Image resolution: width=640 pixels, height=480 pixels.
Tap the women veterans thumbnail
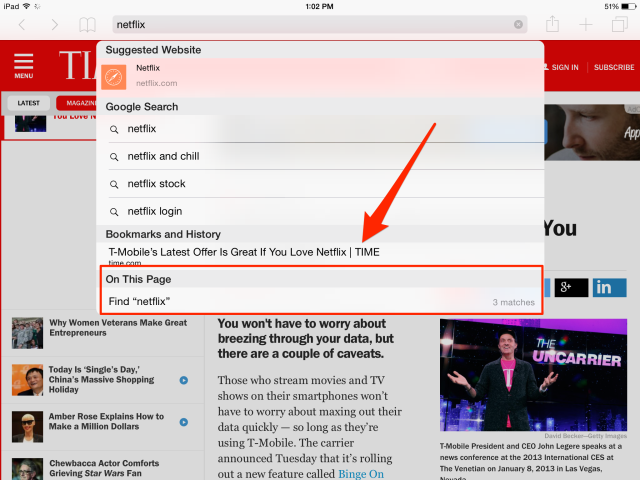pyautogui.click(x=27, y=333)
